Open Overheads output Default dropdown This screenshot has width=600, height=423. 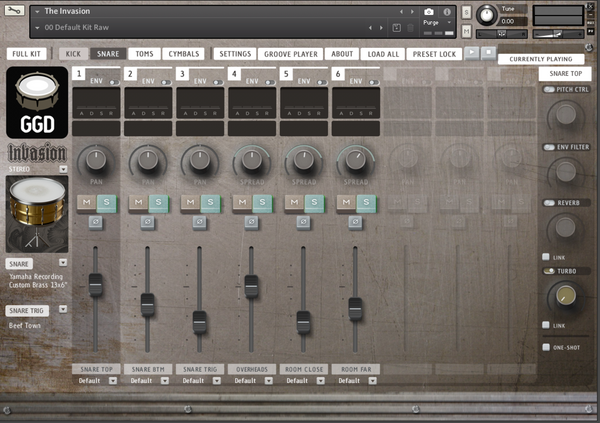coord(269,381)
